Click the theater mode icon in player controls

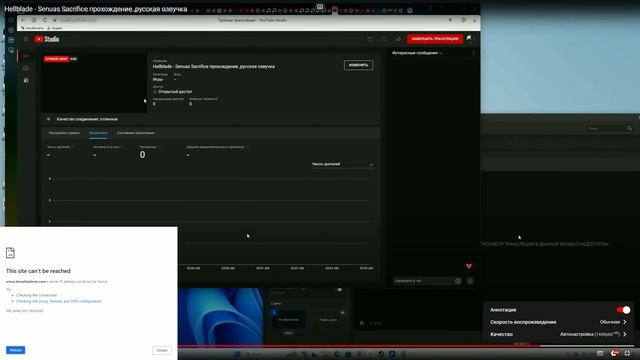(x=600, y=353)
